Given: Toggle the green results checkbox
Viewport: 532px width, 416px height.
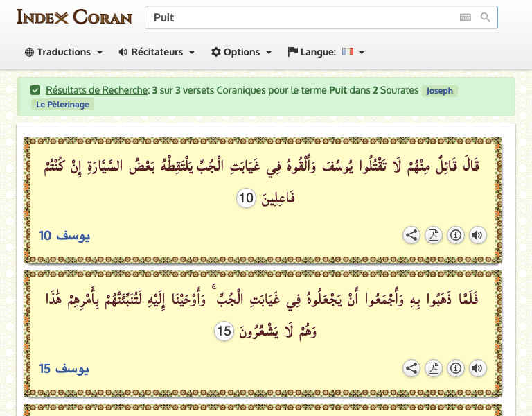Looking at the screenshot, I should click(35, 90).
